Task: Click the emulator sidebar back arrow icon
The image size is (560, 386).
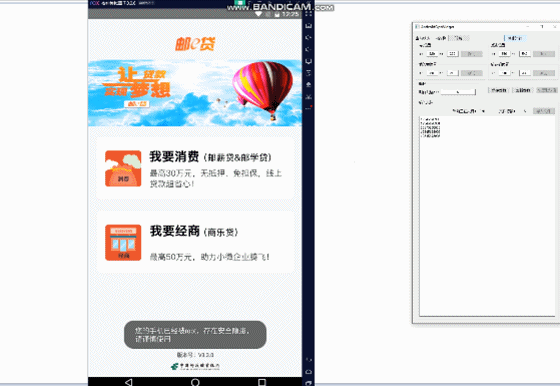Action: tap(309, 360)
